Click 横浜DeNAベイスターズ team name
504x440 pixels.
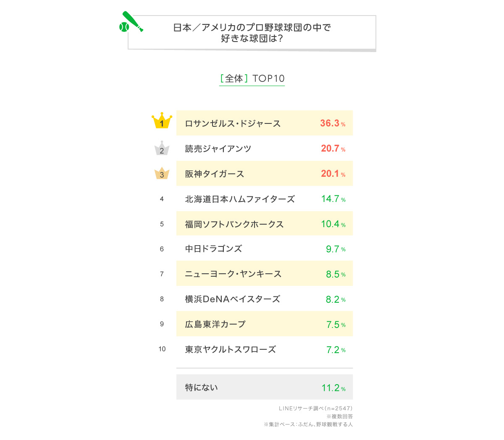point(233,299)
